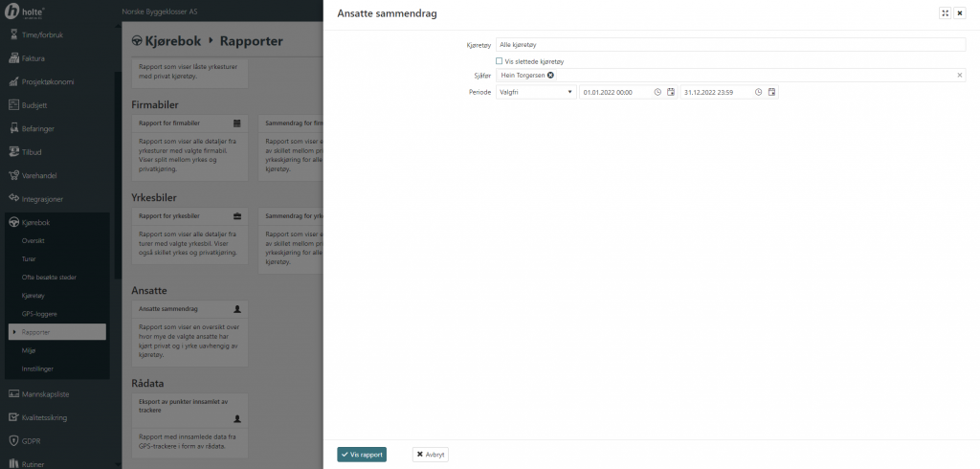Screen dimensions: 980x469
Task: Expand the dialog to fullscreen
Action: 946,13
